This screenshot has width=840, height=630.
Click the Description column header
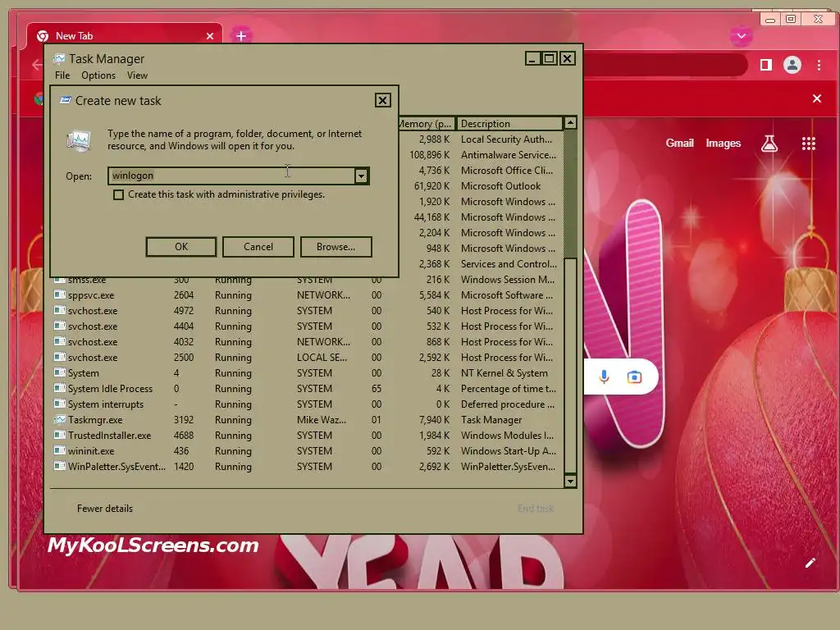pos(509,124)
